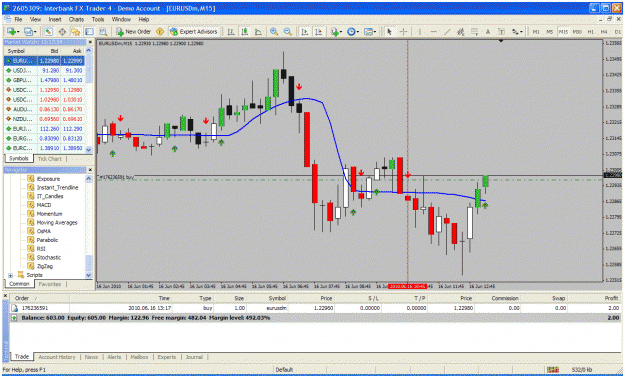Image resolution: width=625 pixels, height=376 pixels.
Task: Open the Periods clock icon
Action: pyautogui.click(x=351, y=31)
